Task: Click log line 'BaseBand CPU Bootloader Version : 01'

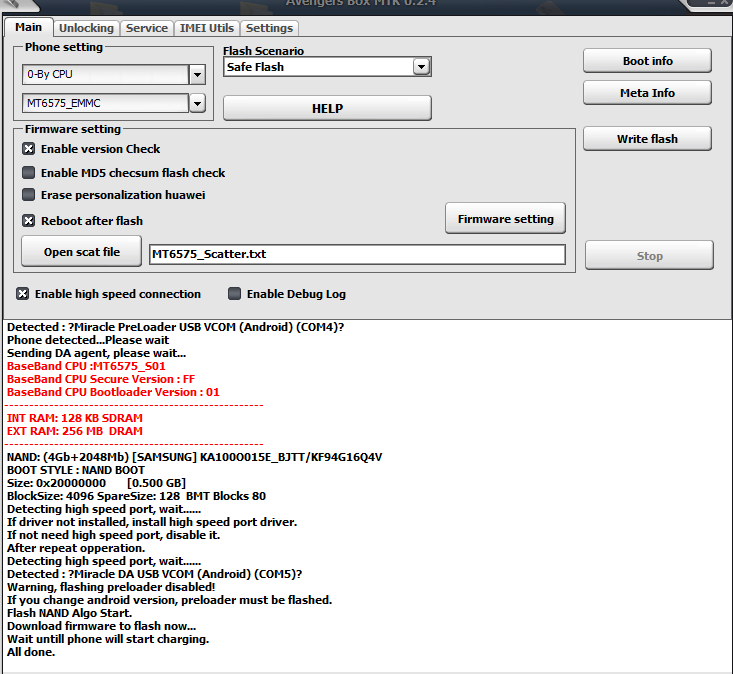Action: (113, 392)
